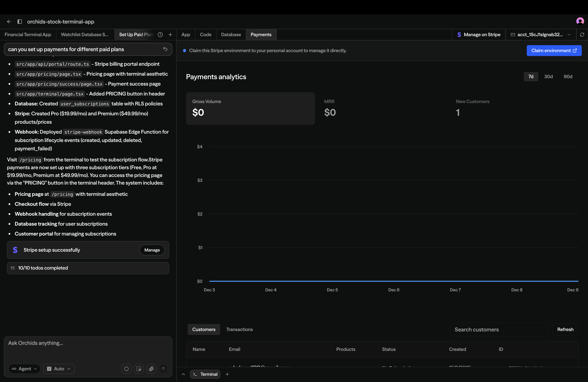Click the back arrow next to project name
588x382 pixels.
coord(9,22)
